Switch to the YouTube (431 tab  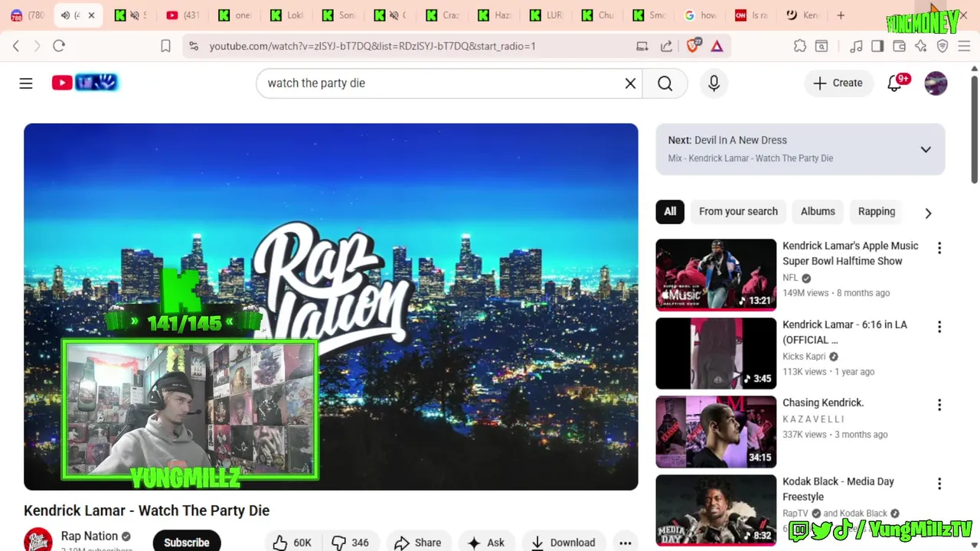(182, 15)
